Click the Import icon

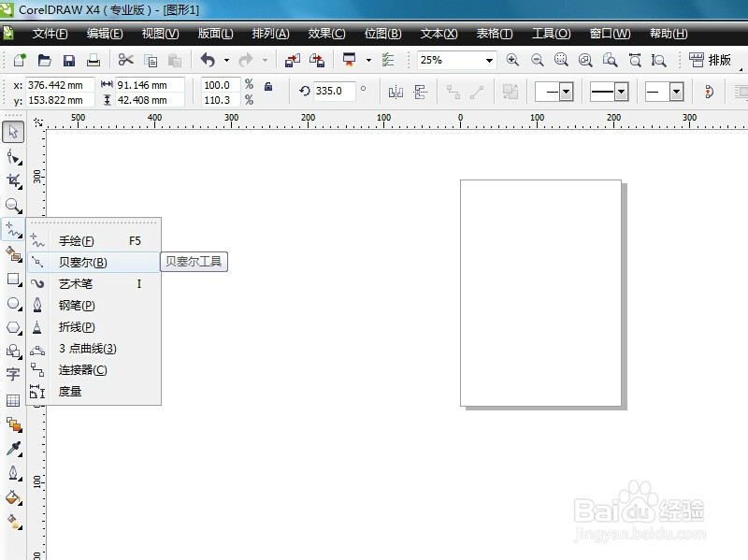coord(292,60)
